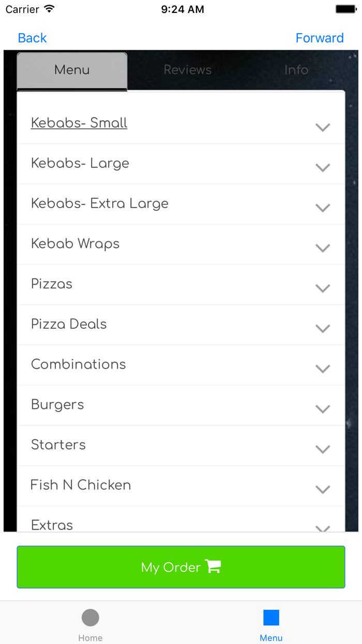Tap the shopping cart icon

[x=213, y=566]
